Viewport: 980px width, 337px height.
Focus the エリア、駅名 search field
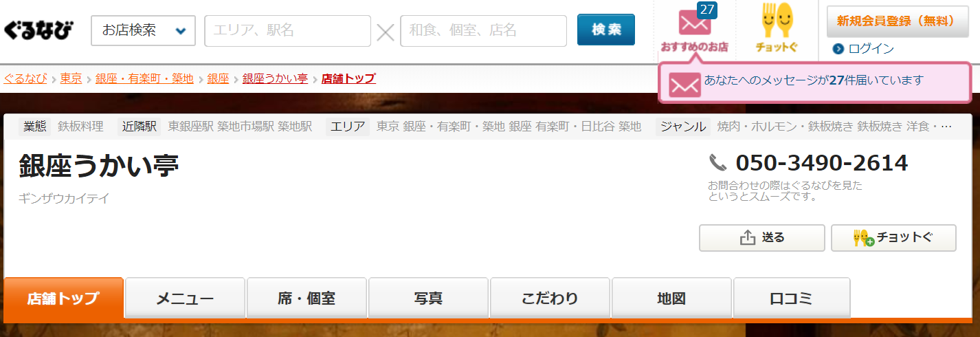pyautogui.click(x=287, y=30)
